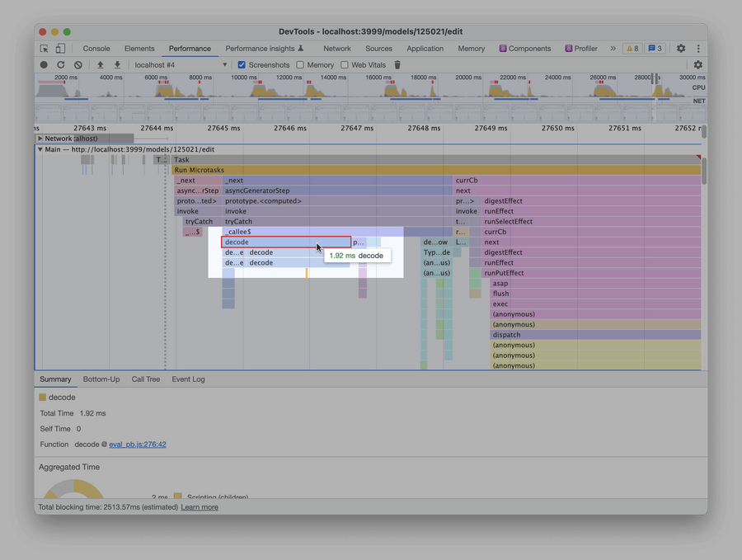Click the collect garbage trash icon
This screenshot has width=742, height=560.
tap(397, 65)
